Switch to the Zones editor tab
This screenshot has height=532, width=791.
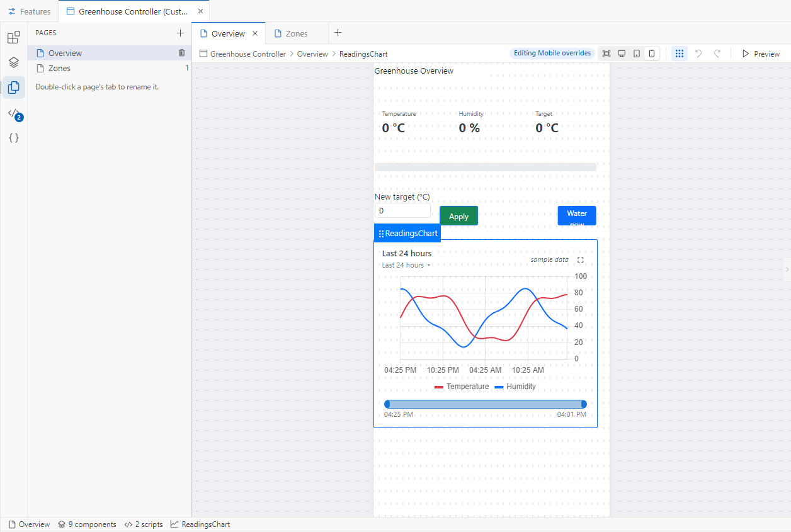(x=297, y=33)
